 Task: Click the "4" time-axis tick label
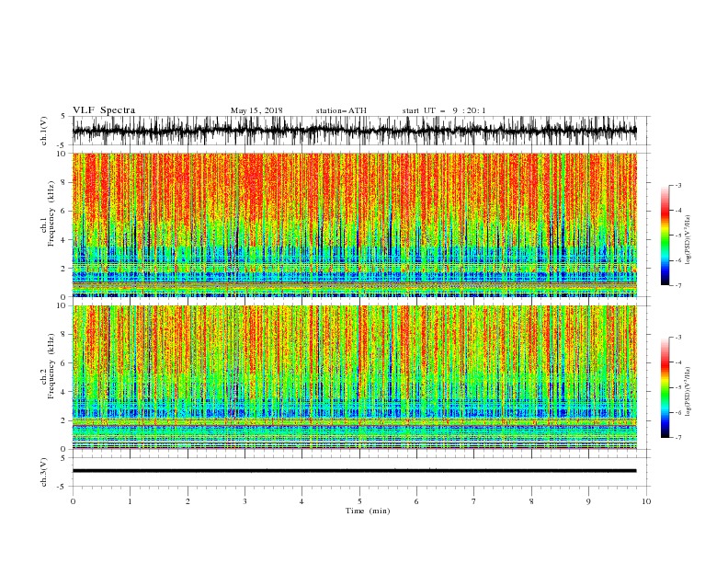point(301,501)
